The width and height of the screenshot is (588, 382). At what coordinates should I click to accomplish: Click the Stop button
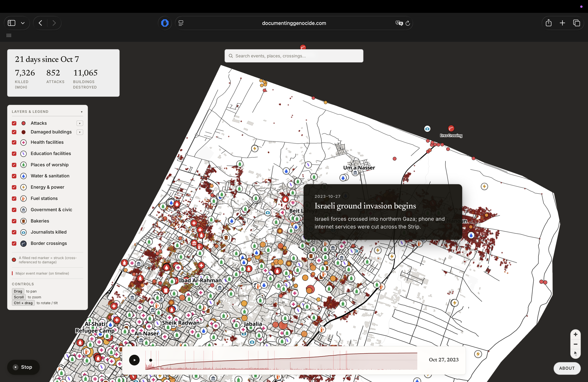pos(24,367)
